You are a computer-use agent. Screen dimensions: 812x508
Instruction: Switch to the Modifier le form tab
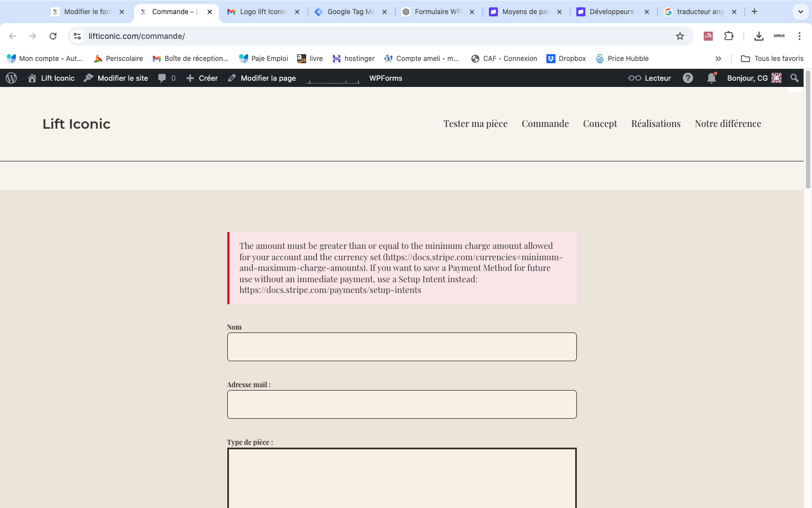click(x=87, y=11)
